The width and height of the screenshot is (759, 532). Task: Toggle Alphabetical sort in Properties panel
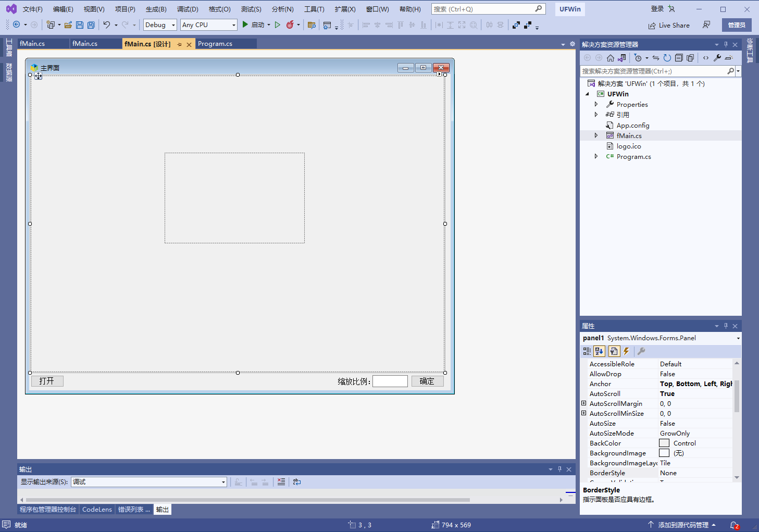600,351
